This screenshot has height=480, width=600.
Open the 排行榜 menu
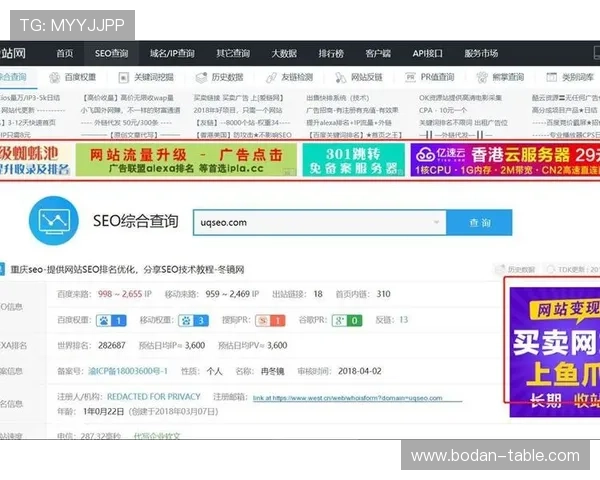331,53
